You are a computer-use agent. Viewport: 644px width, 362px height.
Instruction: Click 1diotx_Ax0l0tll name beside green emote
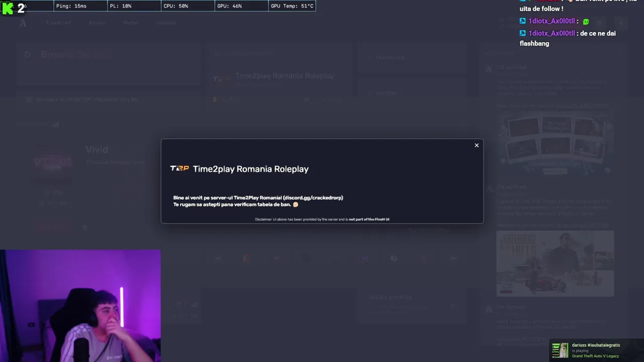click(x=551, y=22)
